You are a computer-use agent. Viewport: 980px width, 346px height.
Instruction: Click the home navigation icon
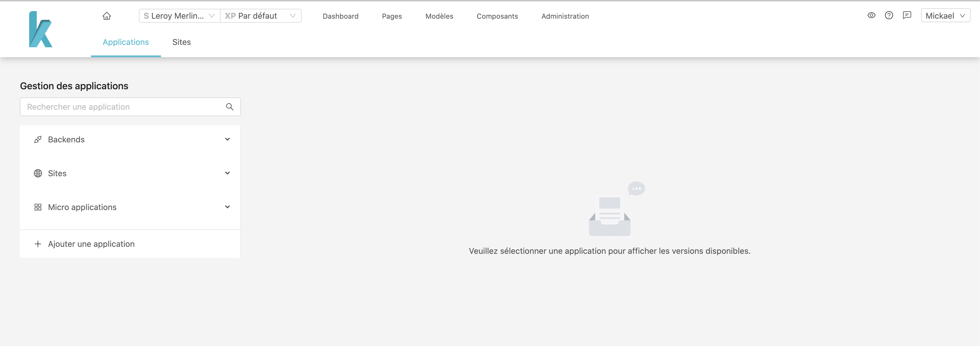[x=106, y=16]
